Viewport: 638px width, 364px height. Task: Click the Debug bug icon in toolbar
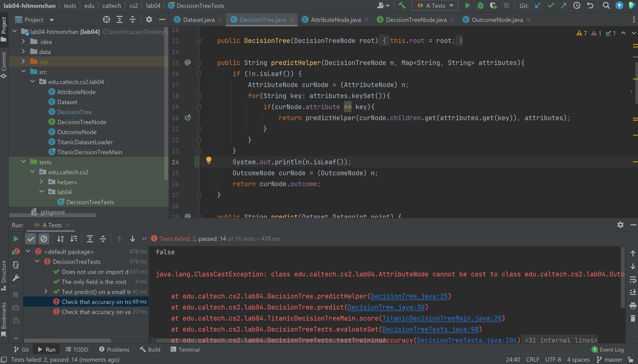(x=480, y=6)
